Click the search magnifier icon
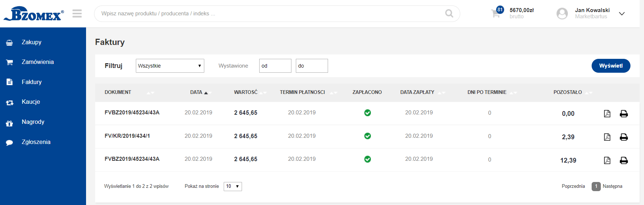 click(449, 14)
